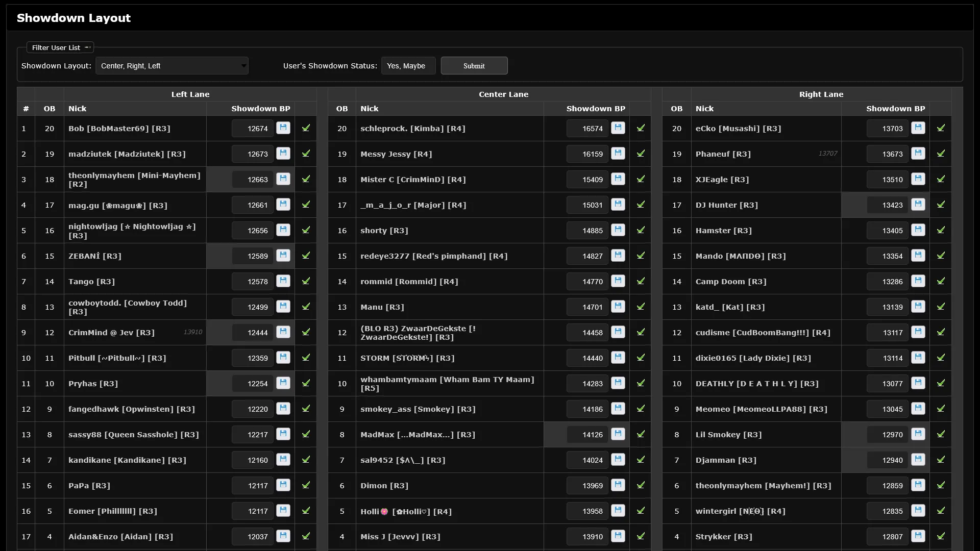Save Bob's Showdown BP with disk icon
The image size is (980, 551).
[283, 128]
